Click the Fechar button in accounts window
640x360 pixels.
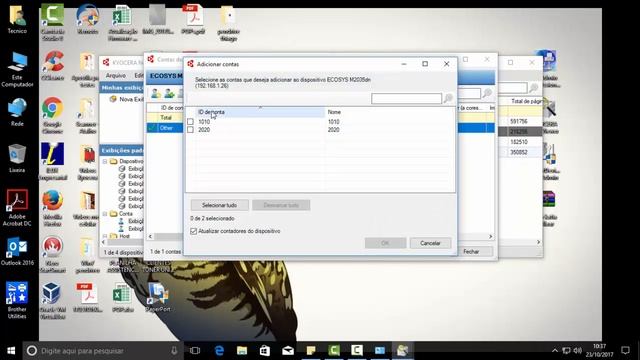coord(471,251)
